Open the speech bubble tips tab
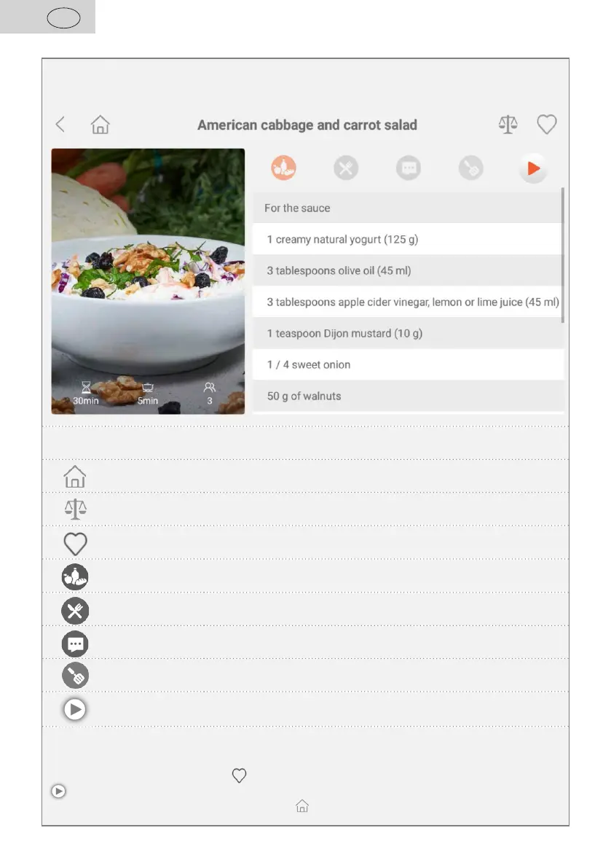 pos(409,168)
